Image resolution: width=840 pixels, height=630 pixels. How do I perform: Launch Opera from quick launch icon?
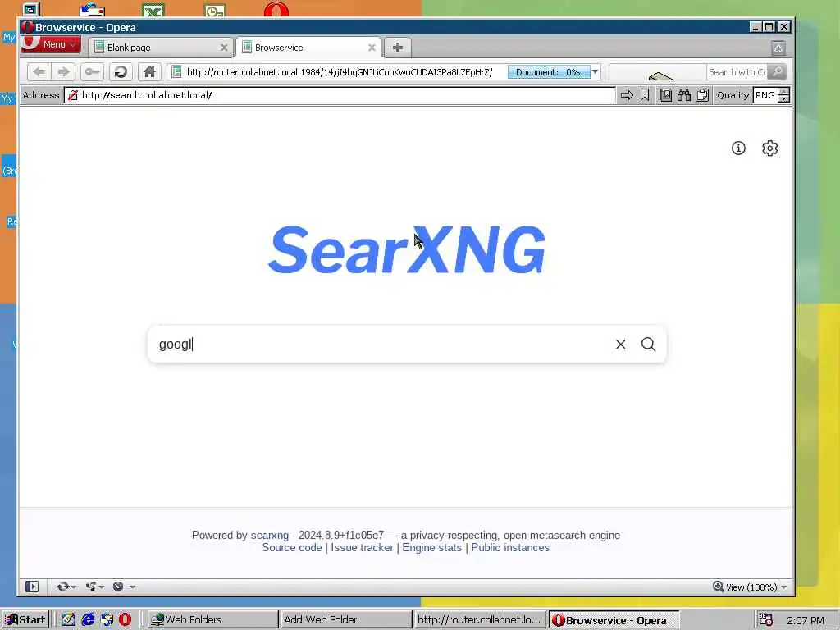pyautogui.click(x=125, y=620)
